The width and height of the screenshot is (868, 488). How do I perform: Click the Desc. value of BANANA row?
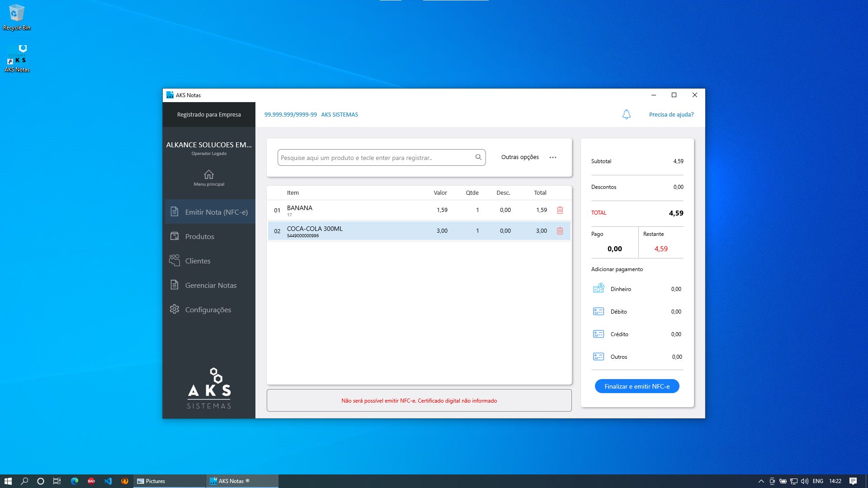tap(505, 210)
